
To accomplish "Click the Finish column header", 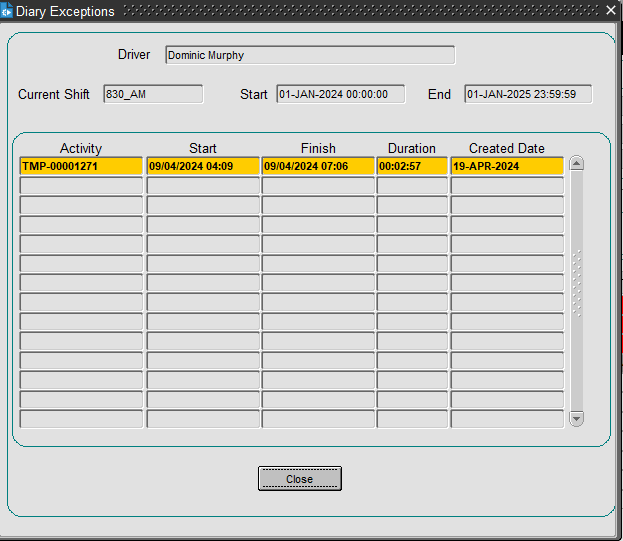I will [318, 148].
